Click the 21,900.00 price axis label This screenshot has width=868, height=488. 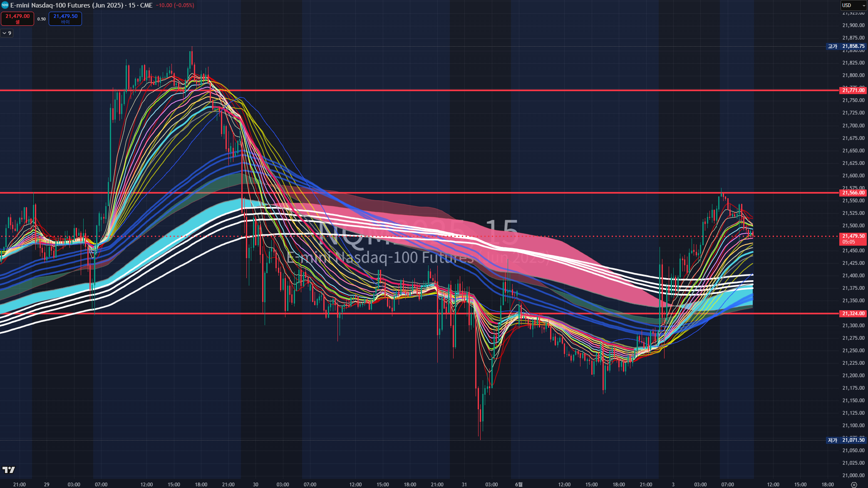tap(853, 25)
